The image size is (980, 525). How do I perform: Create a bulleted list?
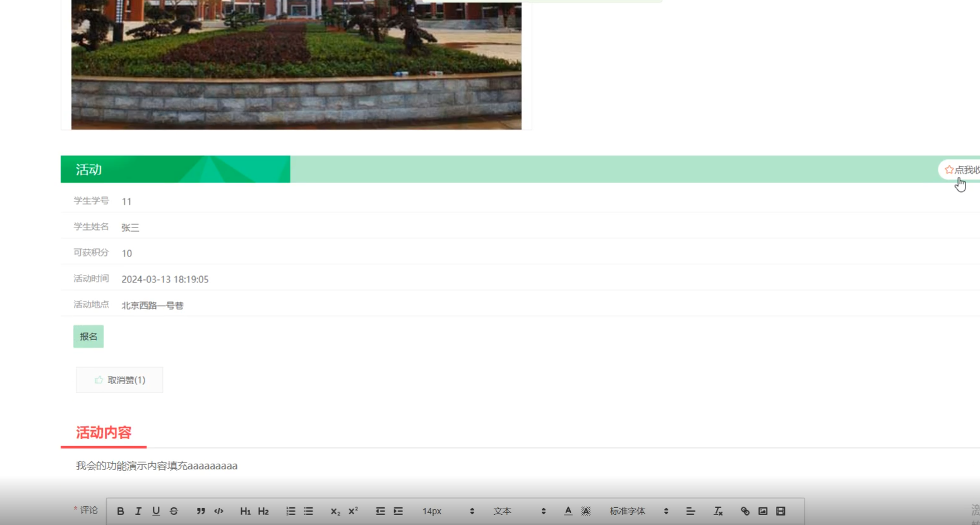[x=308, y=511]
